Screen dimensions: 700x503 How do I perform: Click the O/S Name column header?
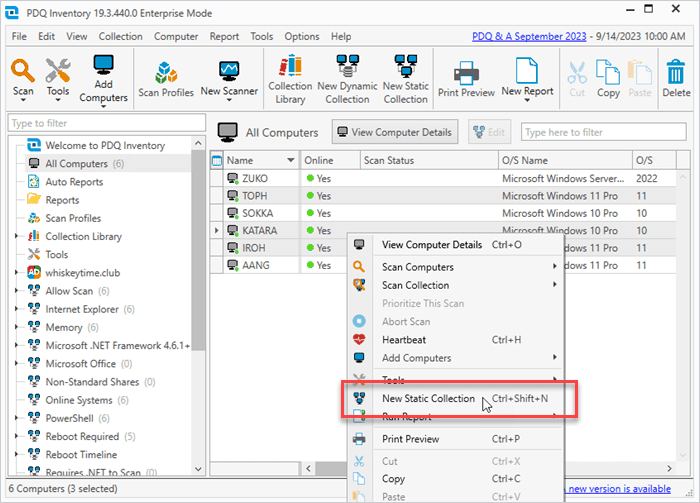[565, 160]
